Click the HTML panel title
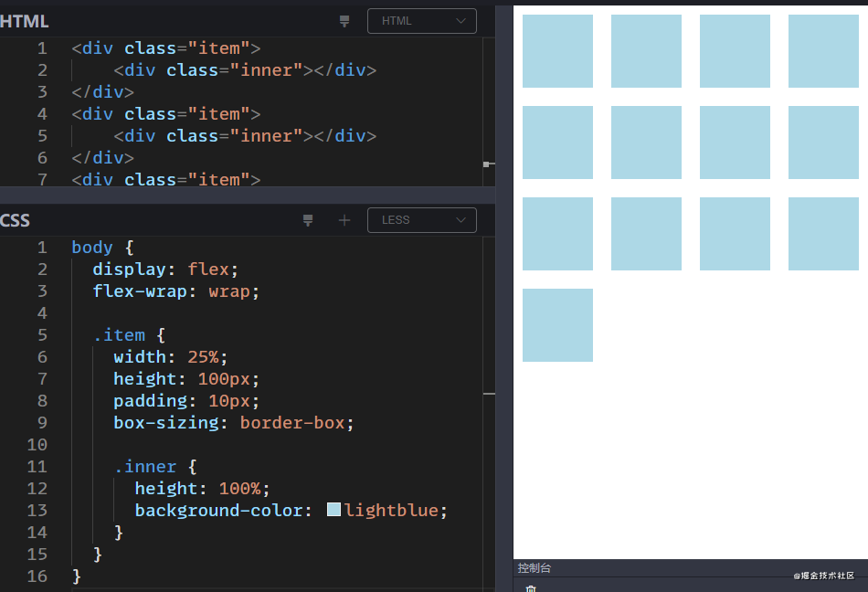This screenshot has width=868, height=592. pyautogui.click(x=25, y=21)
